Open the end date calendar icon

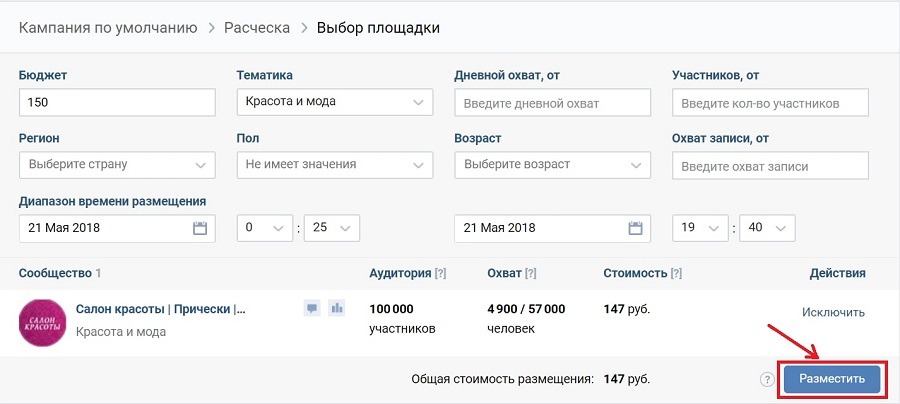(635, 228)
